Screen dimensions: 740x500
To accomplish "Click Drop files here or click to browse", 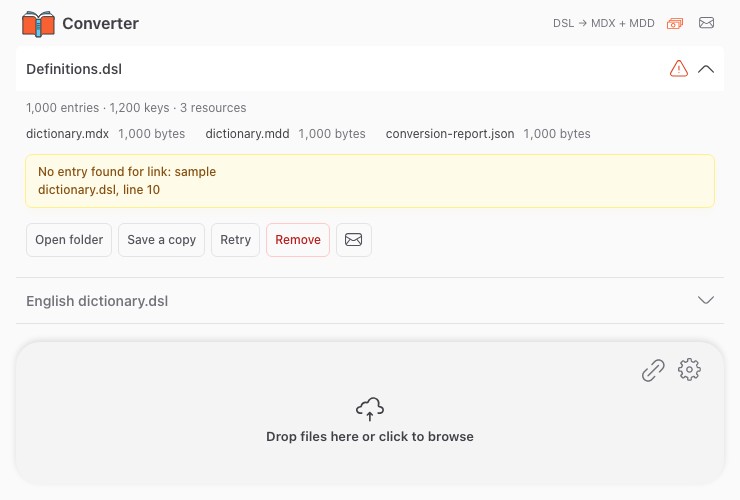I will tap(370, 436).
